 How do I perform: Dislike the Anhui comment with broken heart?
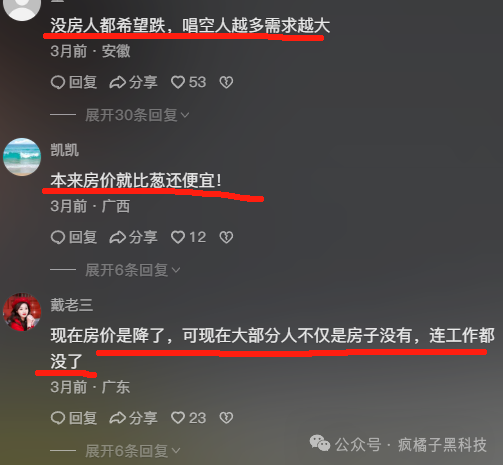(226, 82)
